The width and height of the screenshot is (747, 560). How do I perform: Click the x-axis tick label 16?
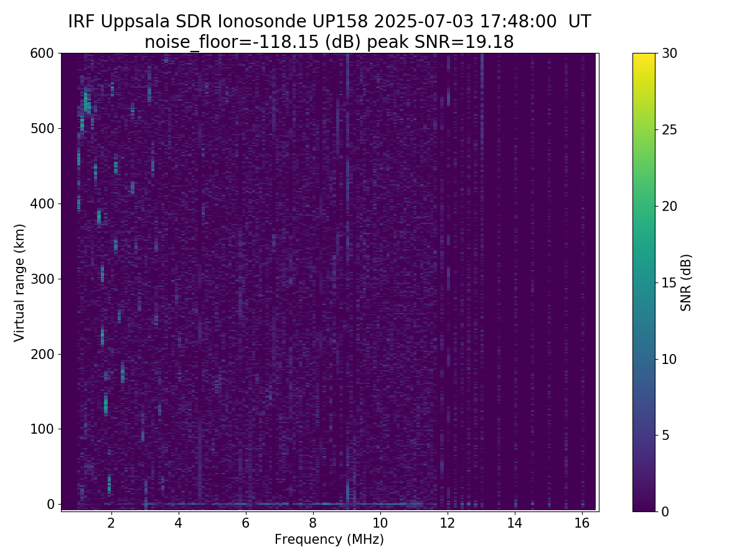581,523
